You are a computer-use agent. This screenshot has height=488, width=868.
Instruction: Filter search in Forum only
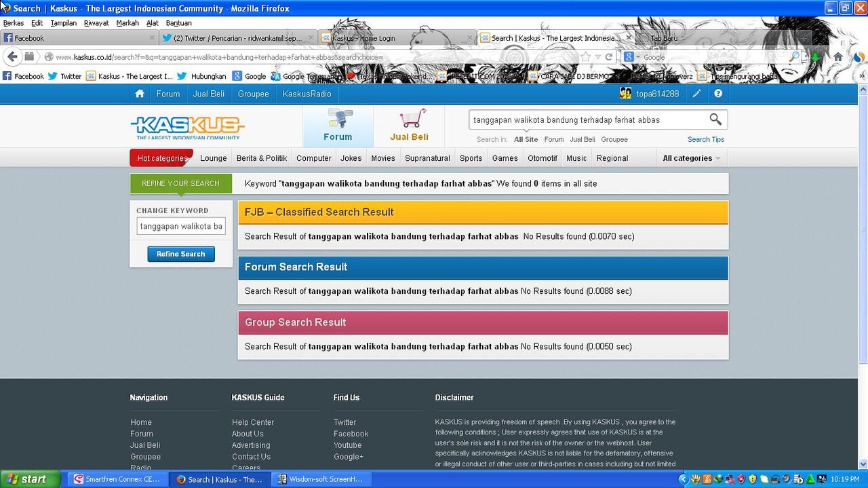point(553,139)
